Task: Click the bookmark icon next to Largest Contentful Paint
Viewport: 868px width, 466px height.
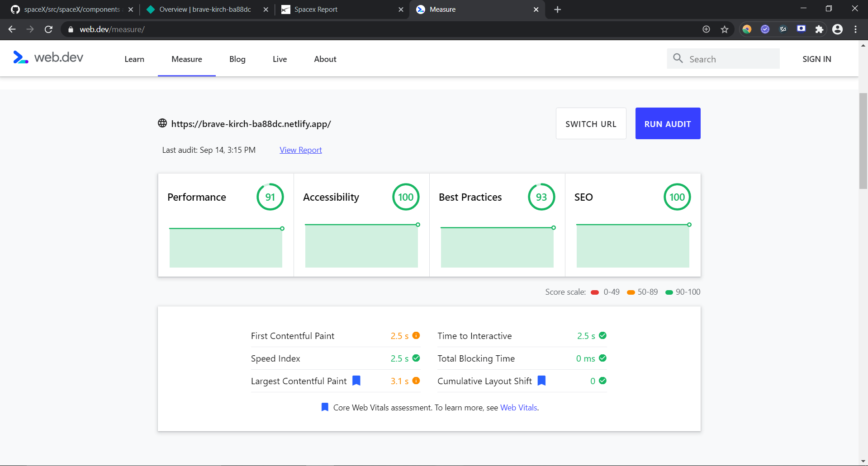Action: (x=356, y=381)
